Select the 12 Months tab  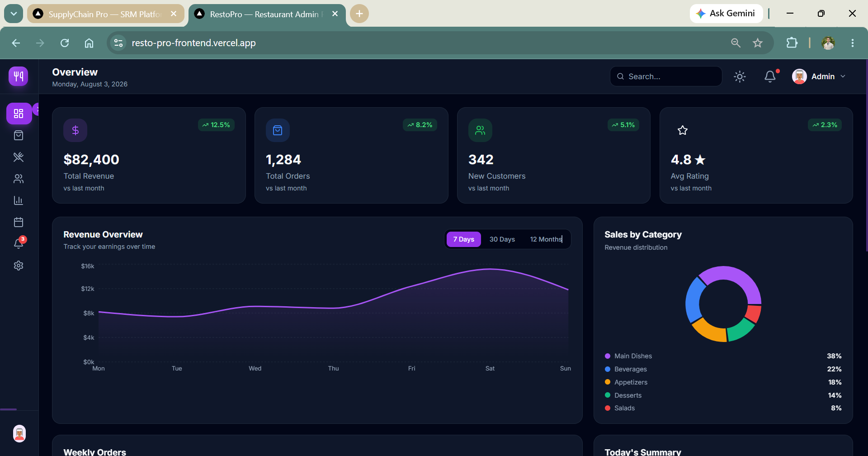click(x=546, y=239)
